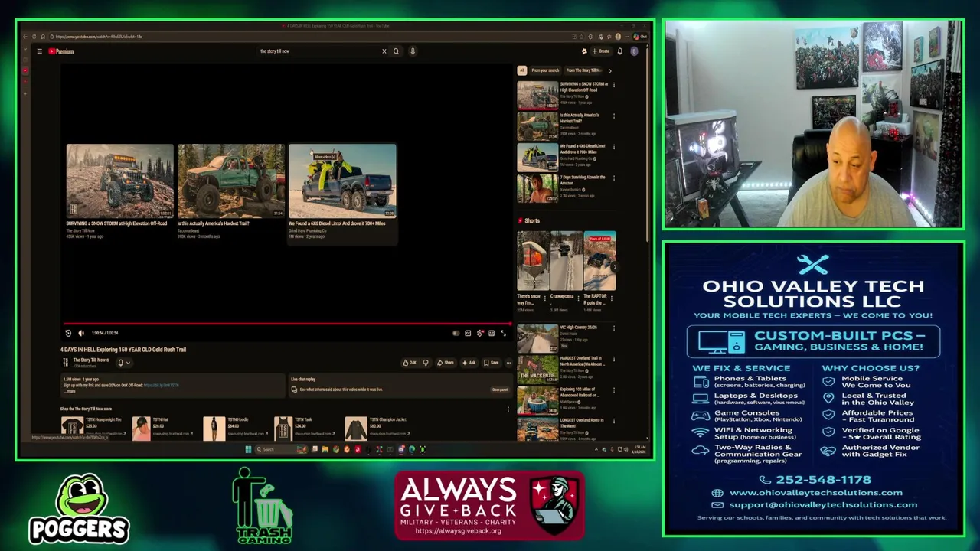Open the OnX Off-Road link in description

(x=162, y=385)
